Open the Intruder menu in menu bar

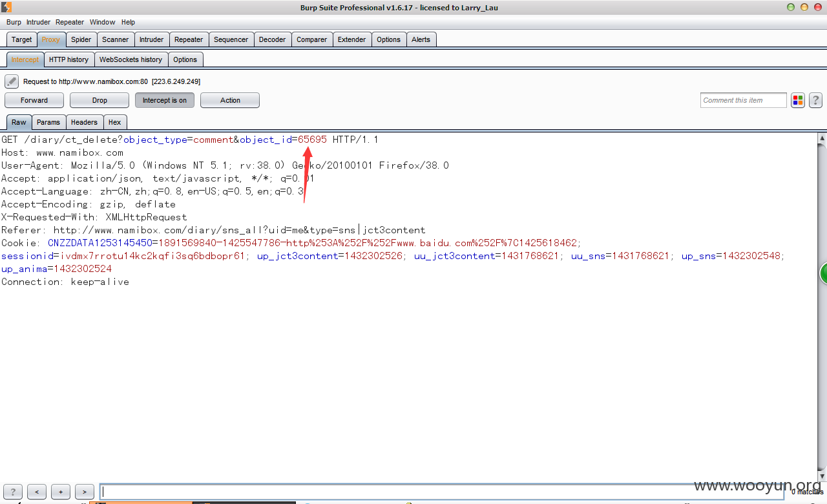pos(38,22)
